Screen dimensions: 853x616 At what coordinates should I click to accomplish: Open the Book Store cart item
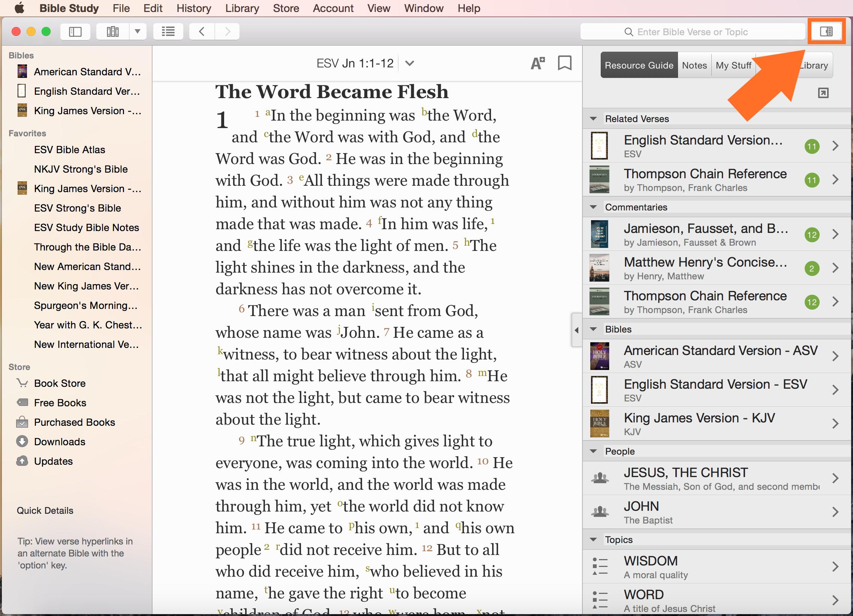click(x=60, y=383)
